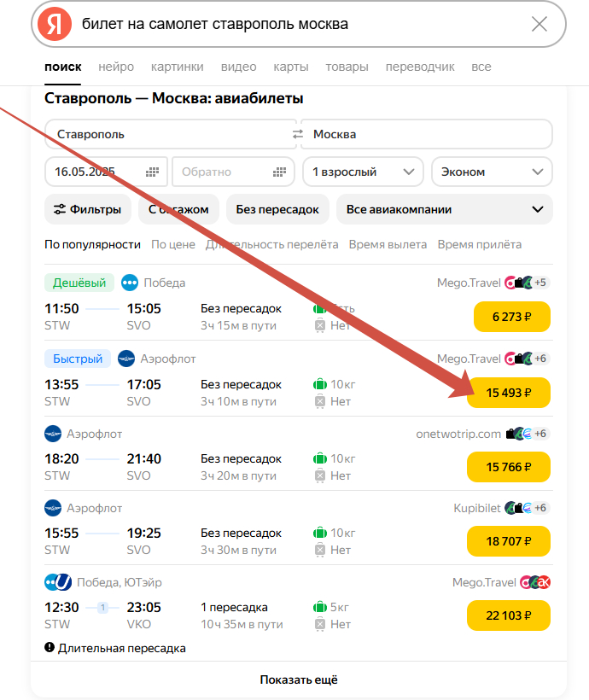The image size is (589, 700).
Task: Toggle the Без пересадок filter
Action: point(277,209)
